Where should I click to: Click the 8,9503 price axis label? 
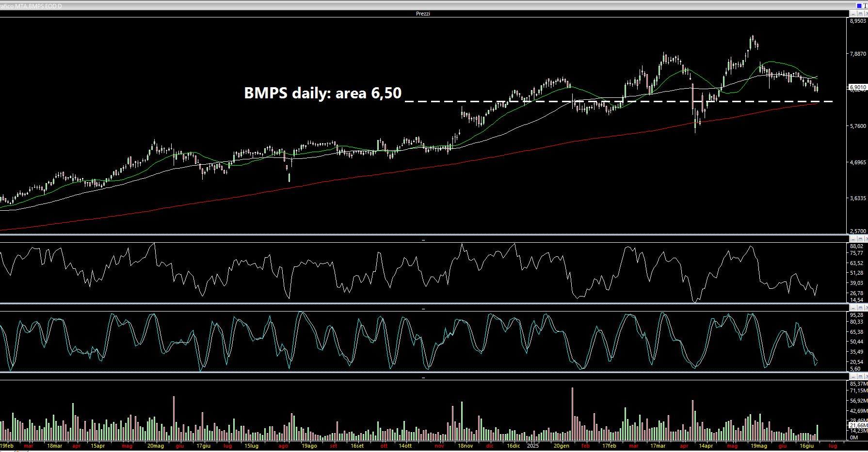point(858,21)
